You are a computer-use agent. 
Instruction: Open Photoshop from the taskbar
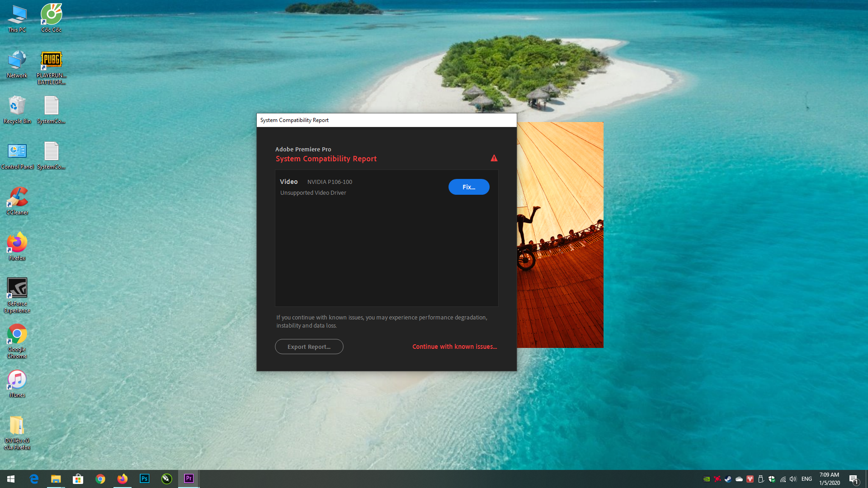tap(145, 479)
